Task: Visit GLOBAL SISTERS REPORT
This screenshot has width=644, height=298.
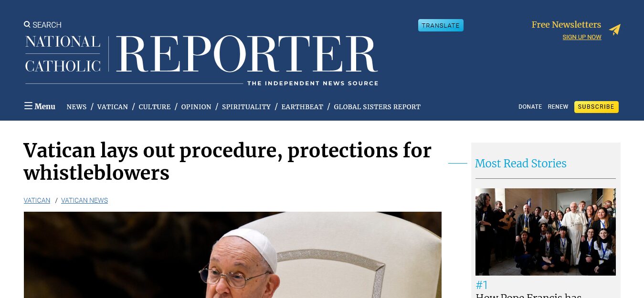Action: click(377, 107)
